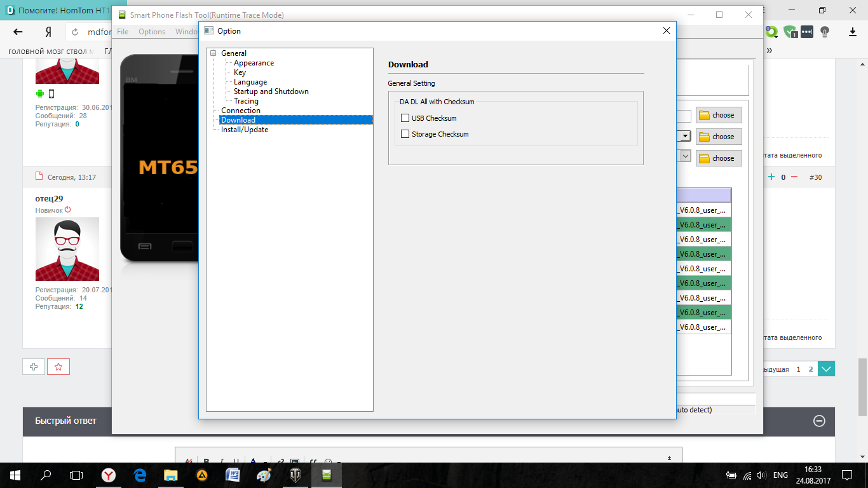The width and height of the screenshot is (868, 488).
Task: Open World of Tanks from the taskbar
Action: [x=295, y=475]
